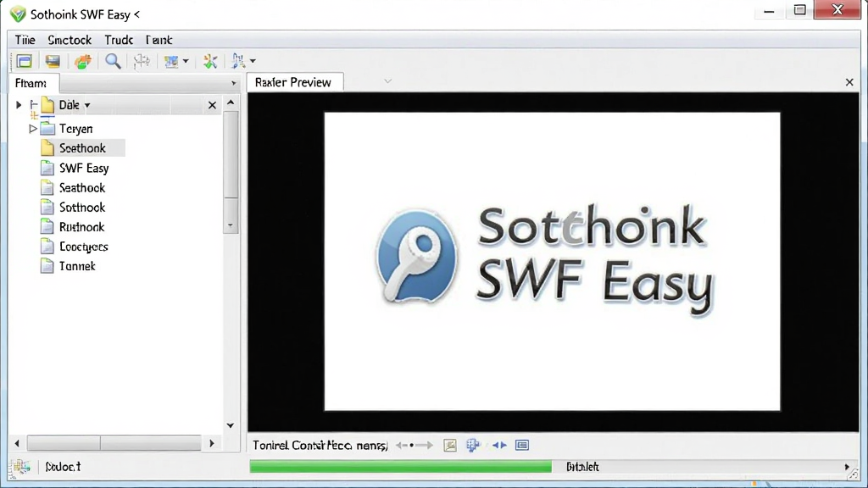Click the save disk toolbar icon
This screenshot has height=488, width=868.
53,61
